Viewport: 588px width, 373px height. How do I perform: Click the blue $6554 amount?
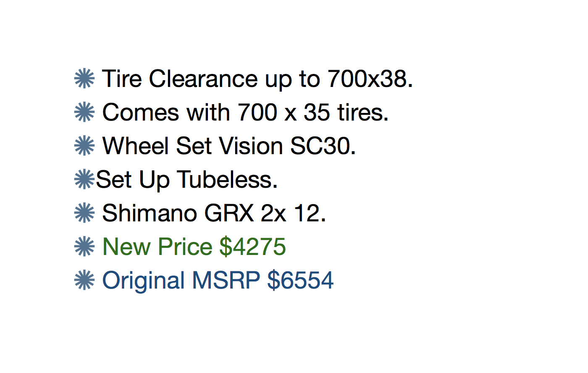pos(300,280)
